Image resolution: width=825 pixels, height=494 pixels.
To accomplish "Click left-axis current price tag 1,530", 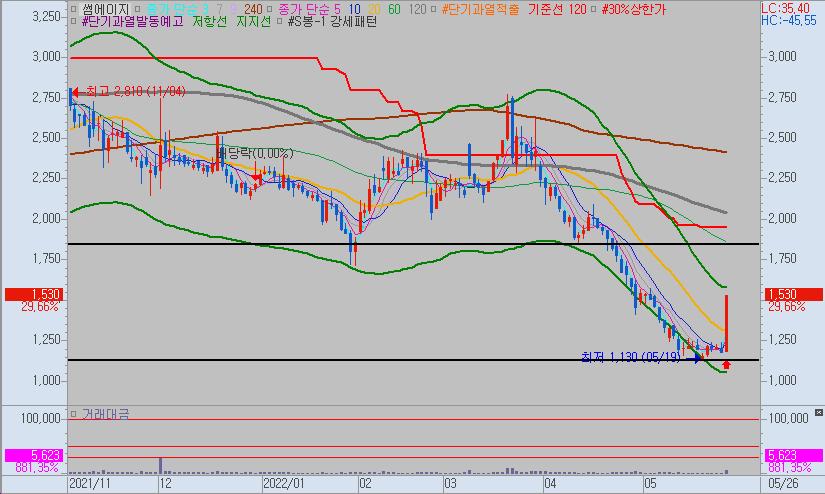I will tap(34, 295).
